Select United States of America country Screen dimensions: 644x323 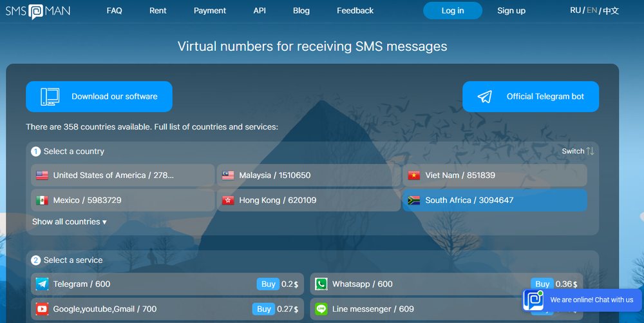click(x=123, y=175)
